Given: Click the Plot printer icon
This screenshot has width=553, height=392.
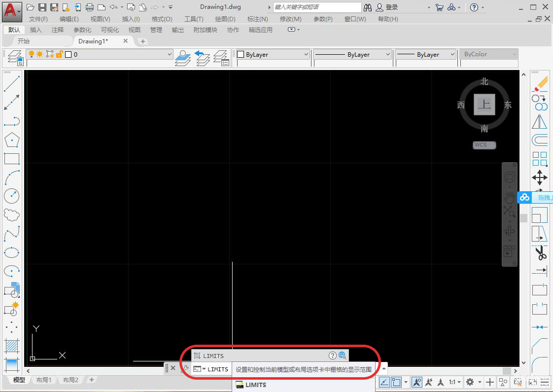Looking at the screenshot, I should click(90, 7).
